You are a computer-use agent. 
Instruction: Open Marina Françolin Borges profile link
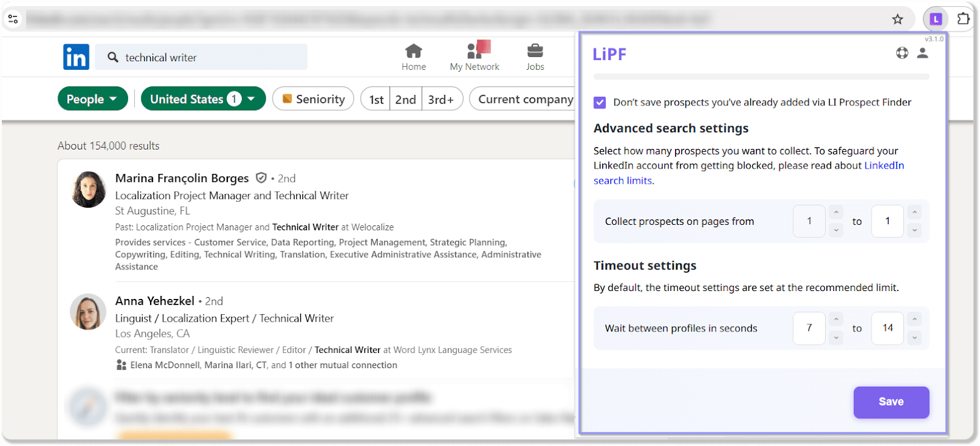[182, 178]
